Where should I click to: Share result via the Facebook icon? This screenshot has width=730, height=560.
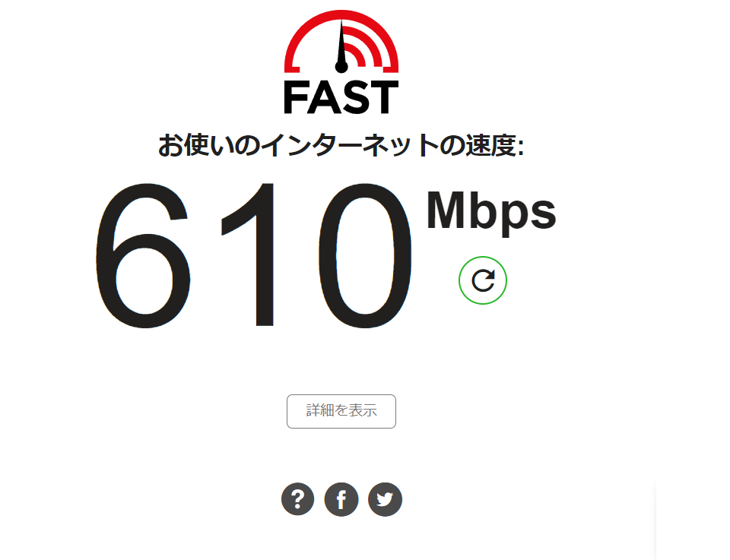[341, 499]
